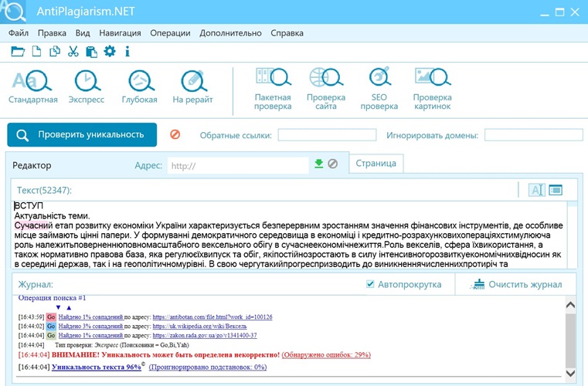Click the AntiPlagiarism.NET logo icon

click(x=13, y=12)
